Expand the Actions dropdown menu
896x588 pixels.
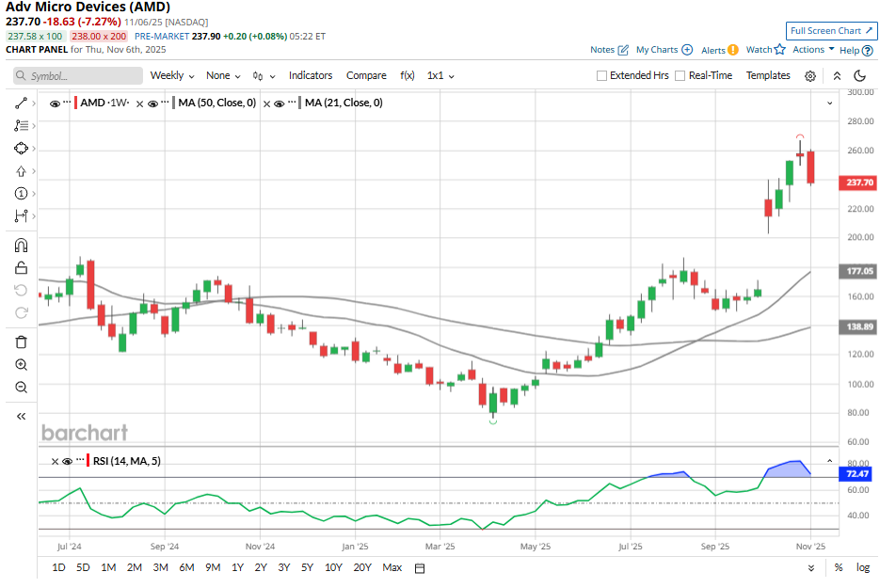[813, 50]
